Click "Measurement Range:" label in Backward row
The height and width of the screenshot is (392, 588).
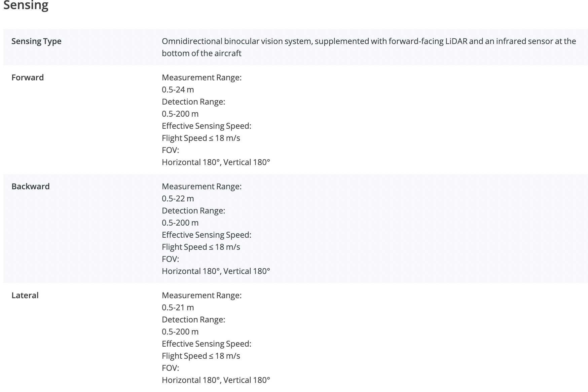pos(201,186)
